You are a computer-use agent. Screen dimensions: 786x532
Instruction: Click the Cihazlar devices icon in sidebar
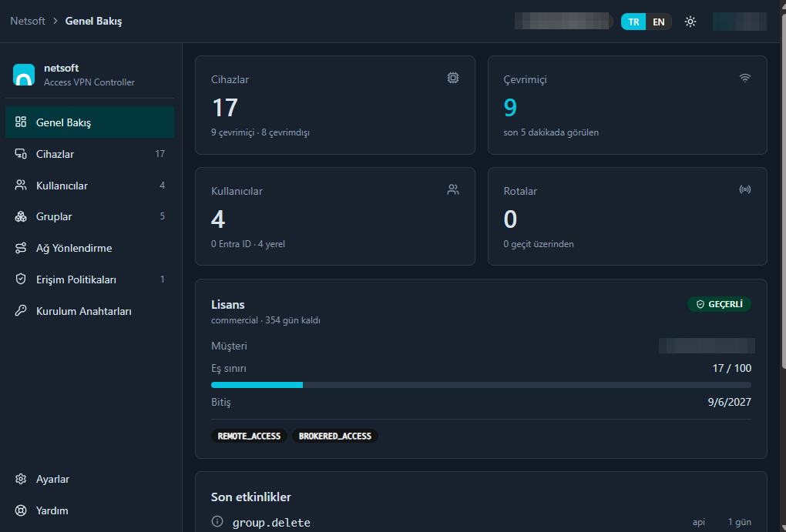(21, 153)
